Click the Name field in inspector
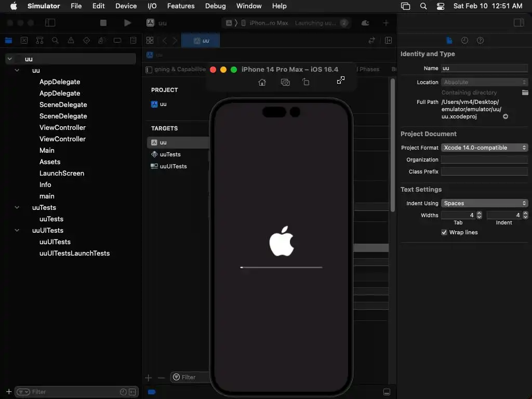 [x=484, y=68]
